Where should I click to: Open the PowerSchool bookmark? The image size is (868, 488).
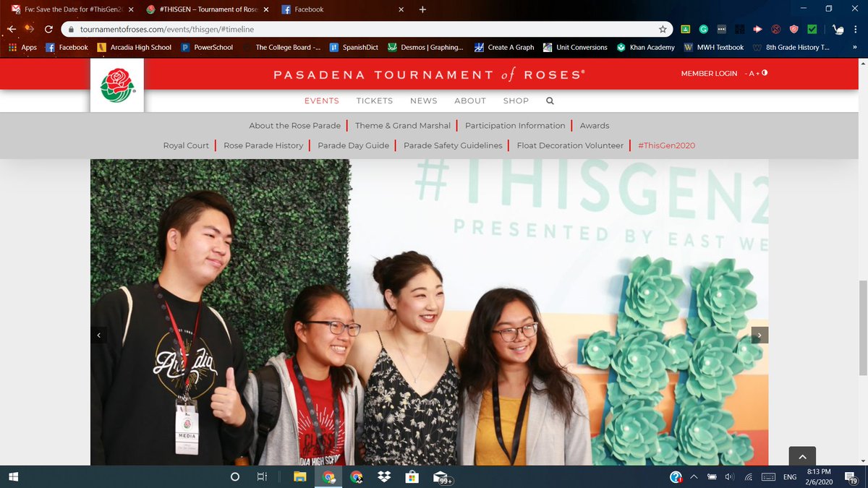pos(207,47)
